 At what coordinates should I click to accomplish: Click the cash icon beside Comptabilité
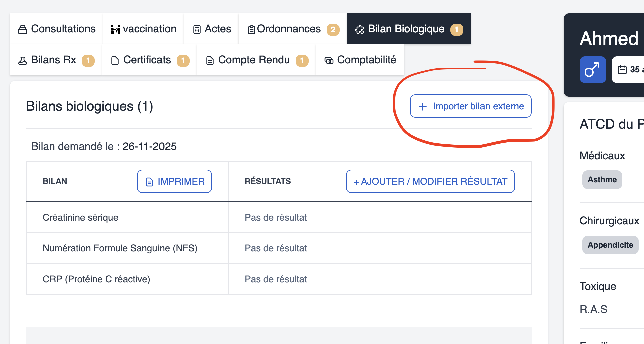(x=329, y=61)
